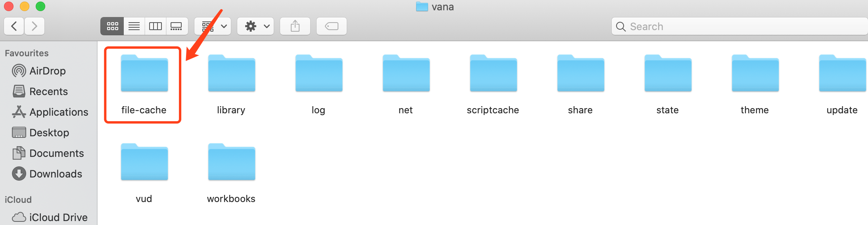Screen dimensions: 868x225
Task: Go forward with the right chevron button
Action: [35, 26]
